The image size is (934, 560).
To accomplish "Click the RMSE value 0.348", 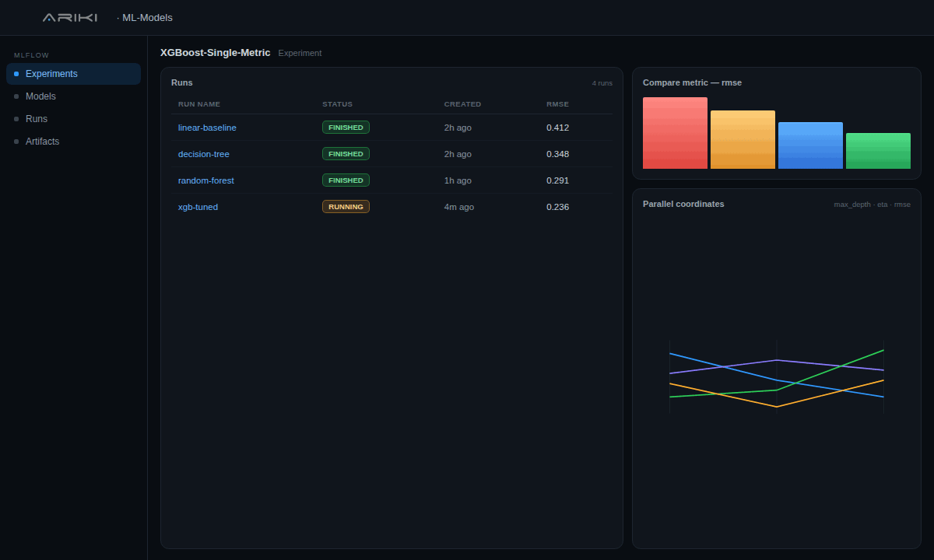I will (x=557, y=154).
